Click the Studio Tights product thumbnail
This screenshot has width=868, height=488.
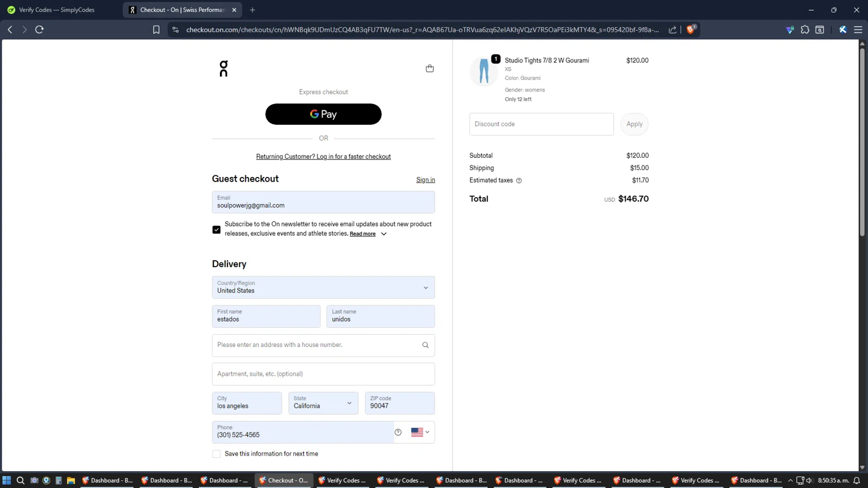484,71
